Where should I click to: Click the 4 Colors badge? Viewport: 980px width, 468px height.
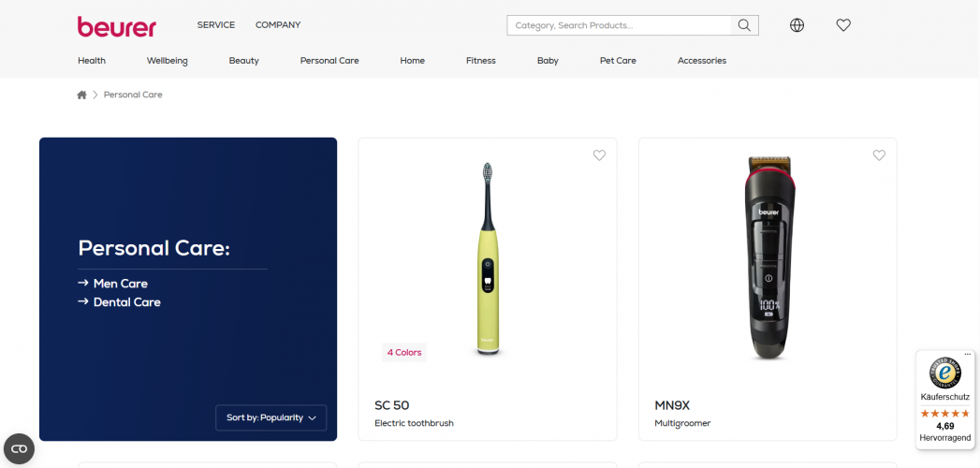coord(404,353)
